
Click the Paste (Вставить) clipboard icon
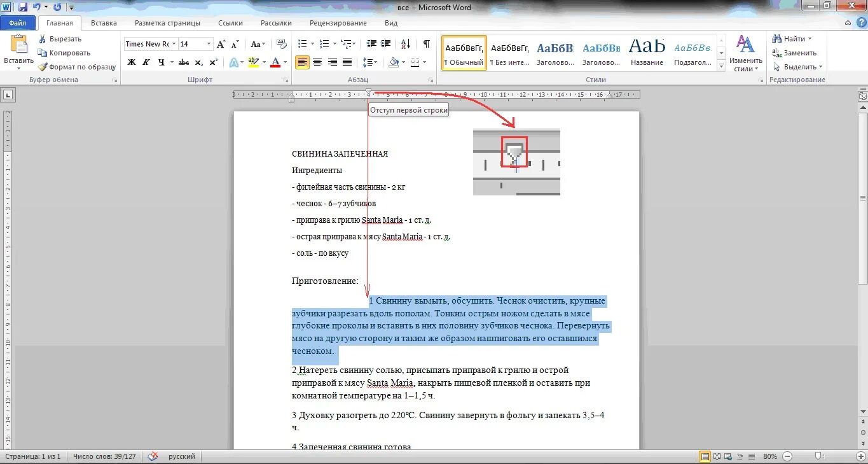tap(19, 46)
